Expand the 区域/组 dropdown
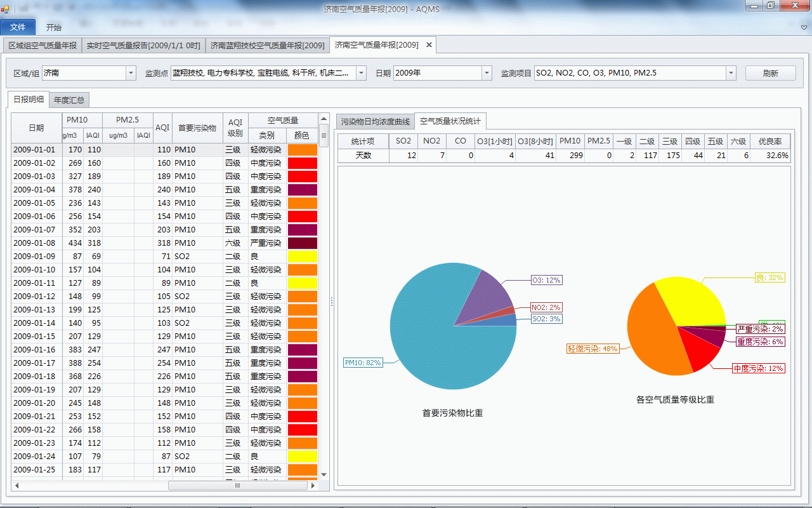 [131, 73]
